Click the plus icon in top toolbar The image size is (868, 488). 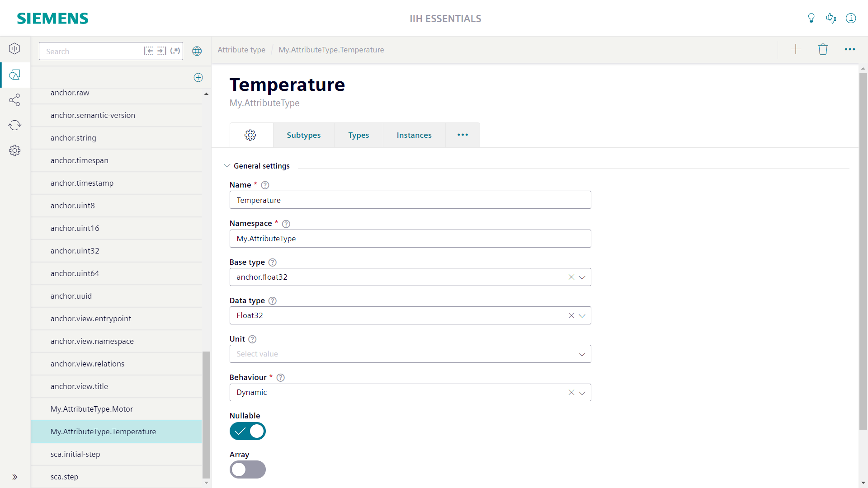[796, 49]
